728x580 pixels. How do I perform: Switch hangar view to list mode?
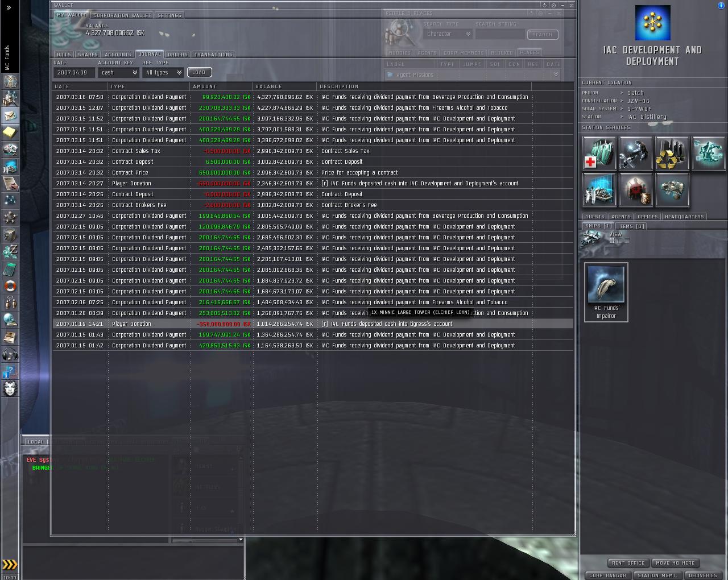tap(627, 241)
